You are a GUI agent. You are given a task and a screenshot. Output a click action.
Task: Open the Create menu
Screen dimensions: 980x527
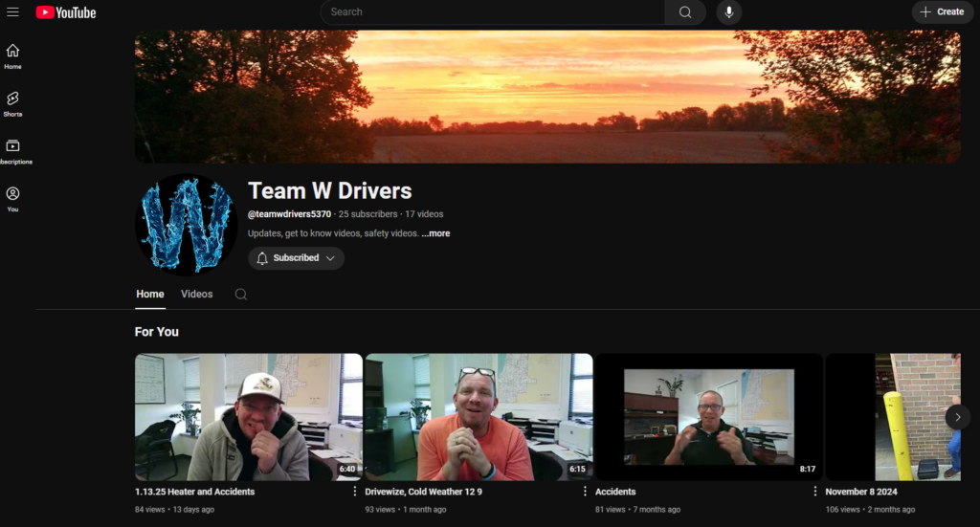coord(943,11)
